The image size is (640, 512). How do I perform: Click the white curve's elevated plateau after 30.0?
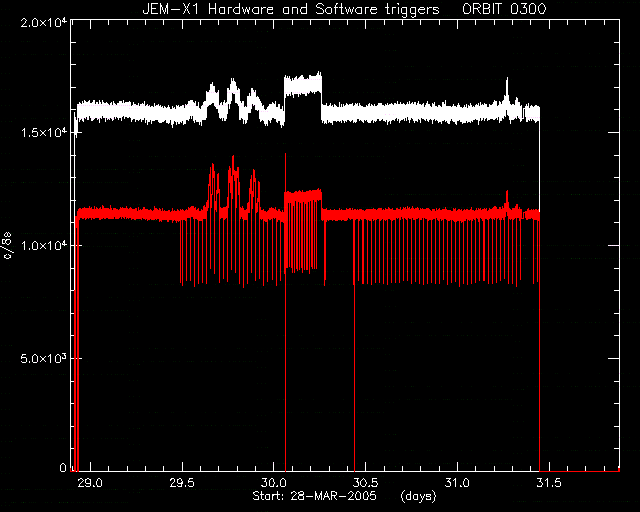(x=303, y=85)
